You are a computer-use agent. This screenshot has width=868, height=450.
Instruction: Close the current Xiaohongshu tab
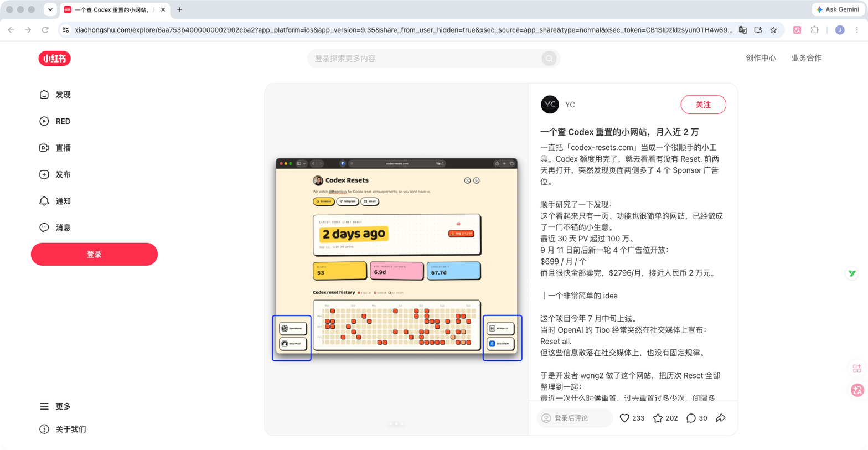163,9
